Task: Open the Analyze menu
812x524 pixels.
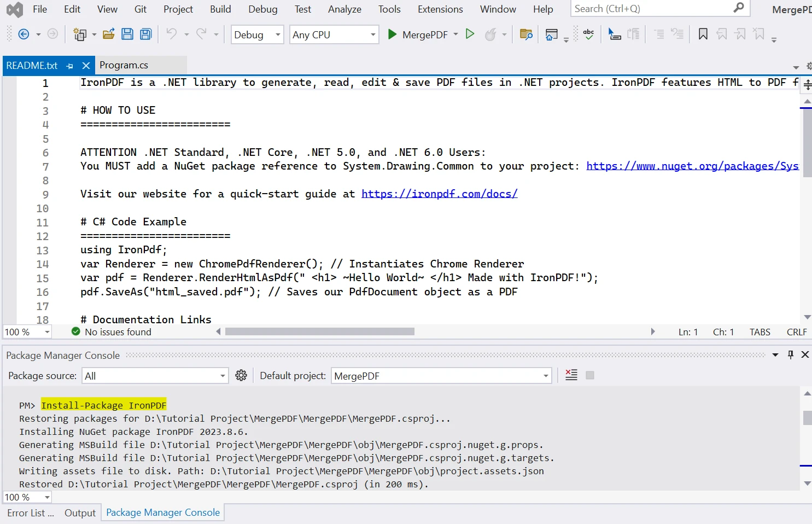Action: pos(344,9)
